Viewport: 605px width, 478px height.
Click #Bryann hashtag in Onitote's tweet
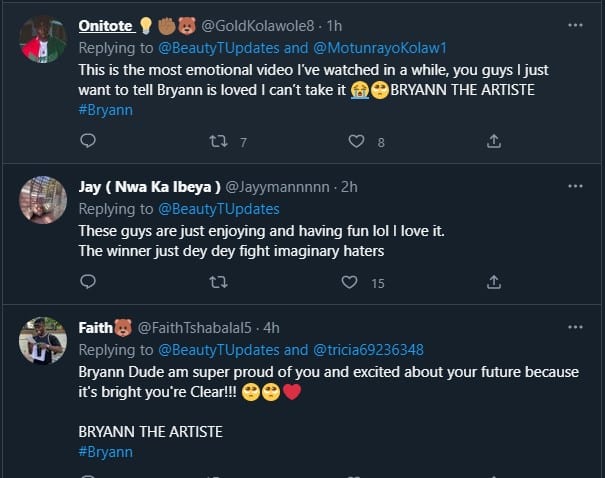click(x=105, y=110)
